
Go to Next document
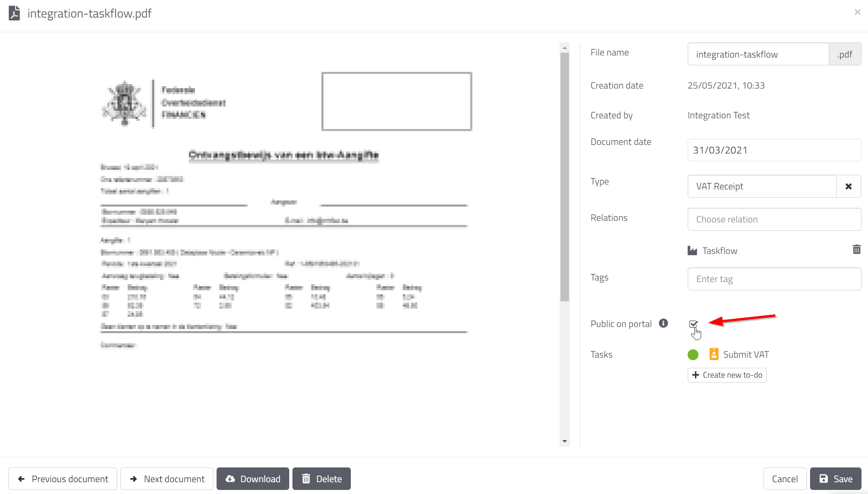pos(167,478)
